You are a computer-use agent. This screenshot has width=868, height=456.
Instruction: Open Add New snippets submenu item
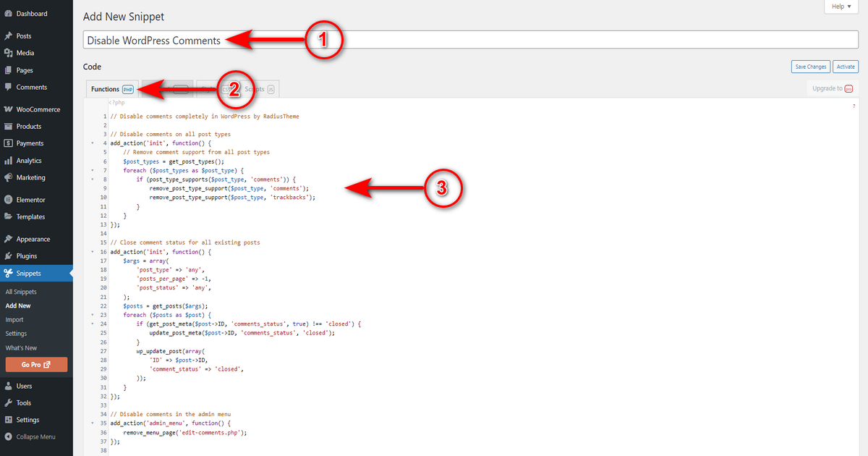(18, 306)
